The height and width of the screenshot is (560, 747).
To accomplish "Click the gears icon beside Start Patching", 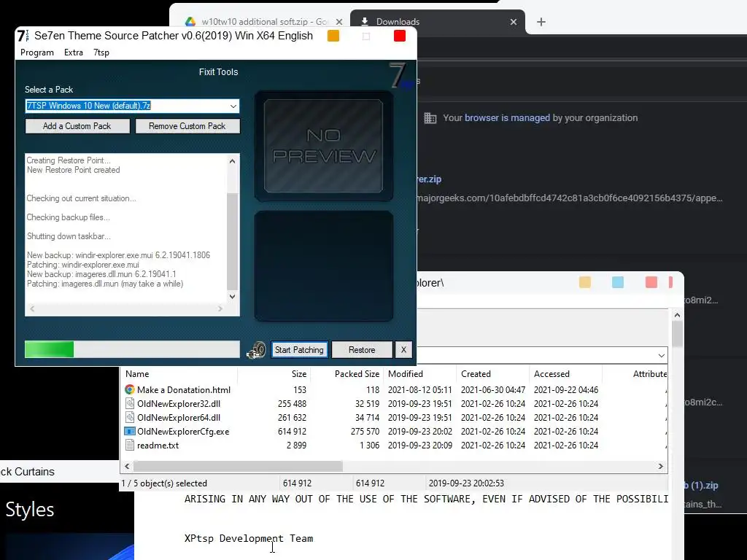I will click(x=256, y=350).
